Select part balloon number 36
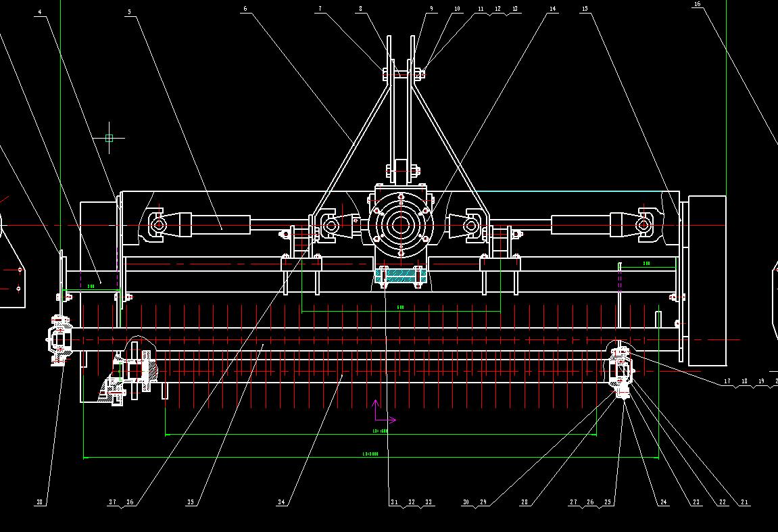 pyautogui.click(x=130, y=502)
